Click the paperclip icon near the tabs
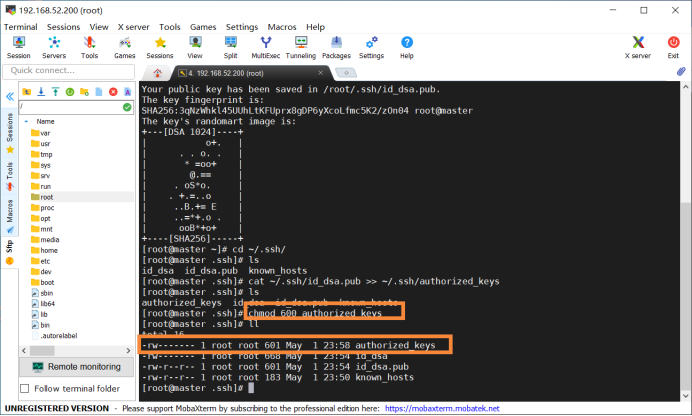Image resolution: width=692 pixels, height=416 pixels. 681,71
